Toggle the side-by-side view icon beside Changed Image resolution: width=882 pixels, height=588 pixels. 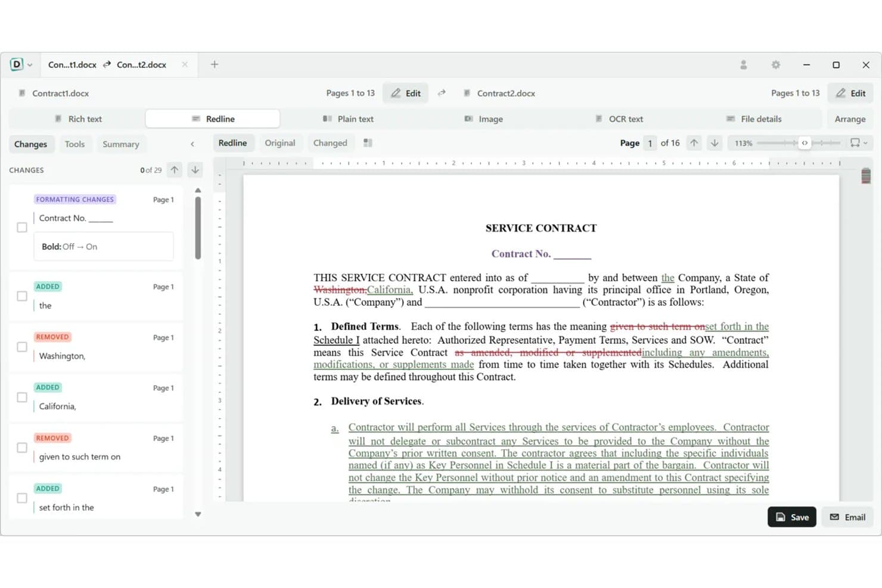(368, 143)
